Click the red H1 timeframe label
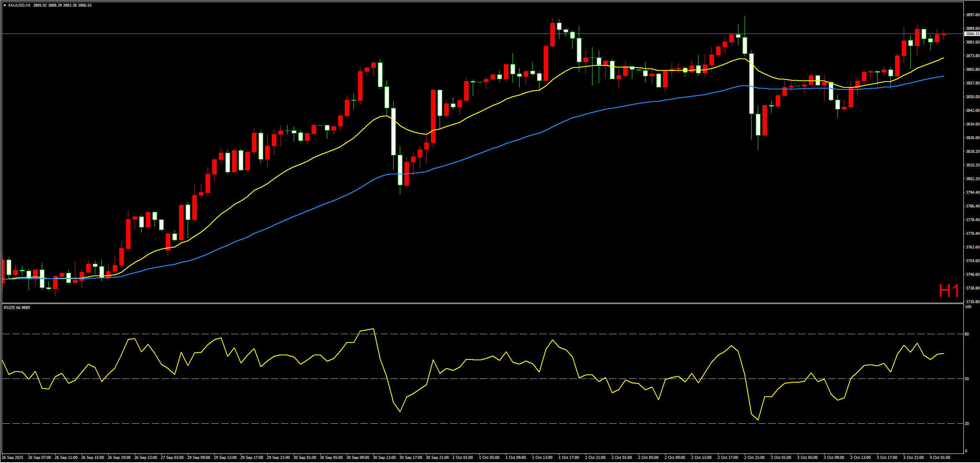980x463 pixels. 949,291
